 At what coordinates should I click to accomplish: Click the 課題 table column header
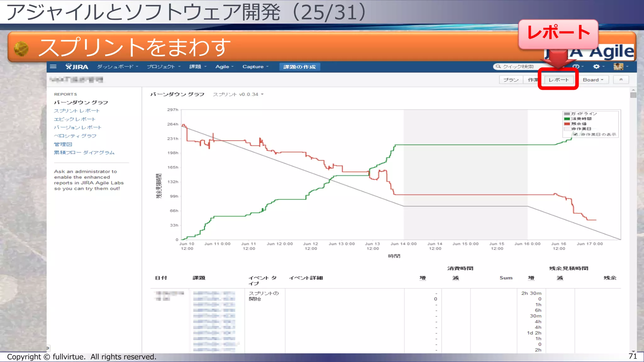pyautogui.click(x=199, y=278)
